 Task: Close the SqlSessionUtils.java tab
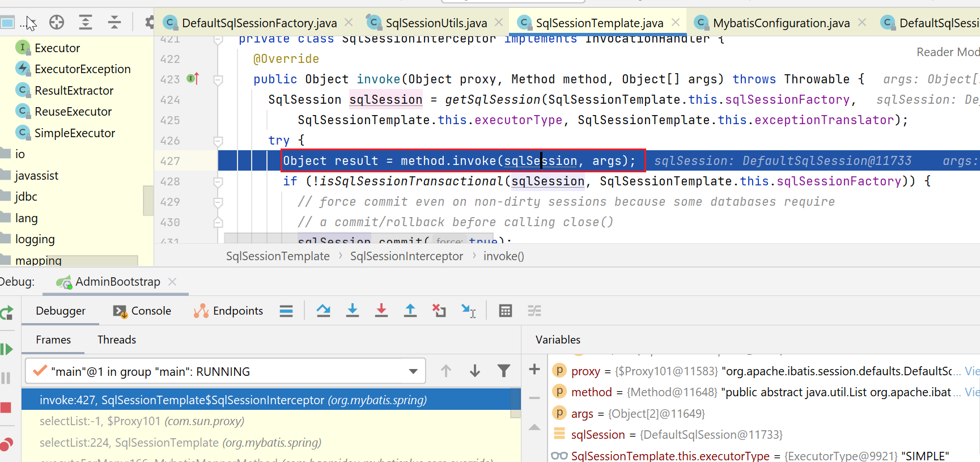(x=499, y=22)
